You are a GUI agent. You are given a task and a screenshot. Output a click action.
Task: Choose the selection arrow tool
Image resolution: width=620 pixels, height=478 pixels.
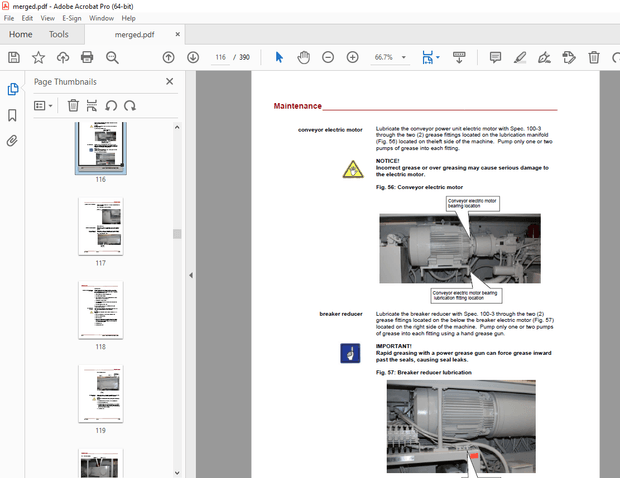point(279,57)
